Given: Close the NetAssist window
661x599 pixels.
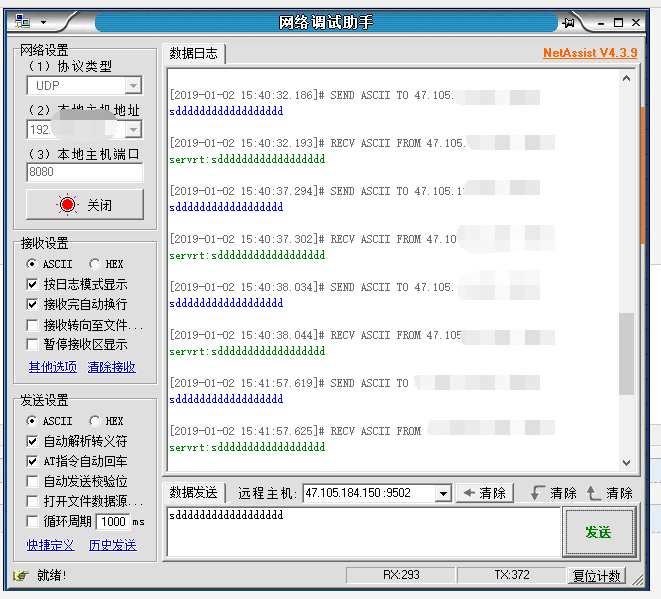Looking at the screenshot, I should pos(636,23).
